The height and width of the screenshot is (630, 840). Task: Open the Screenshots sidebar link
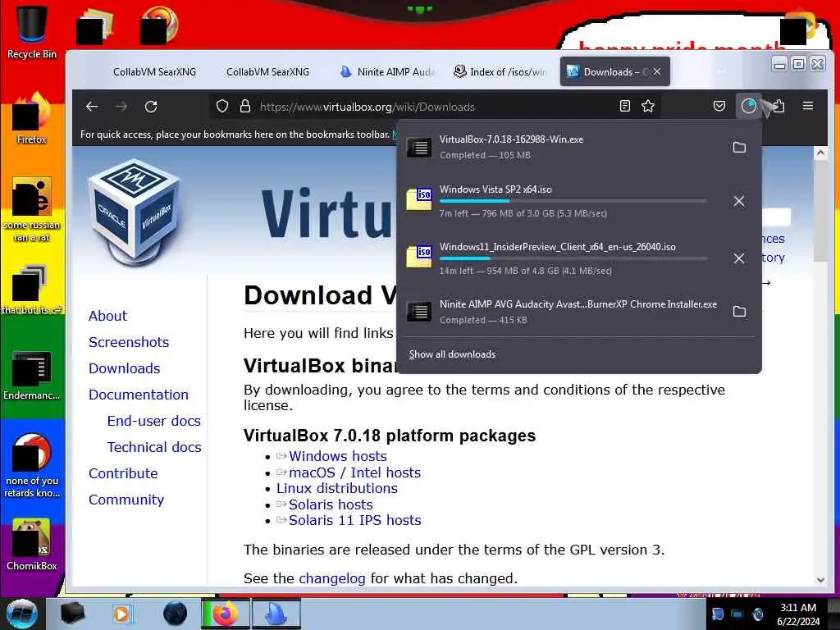(x=129, y=342)
